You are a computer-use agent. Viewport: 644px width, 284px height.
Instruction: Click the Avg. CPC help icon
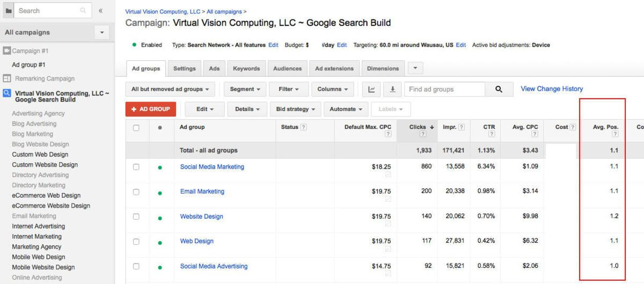[x=535, y=134]
